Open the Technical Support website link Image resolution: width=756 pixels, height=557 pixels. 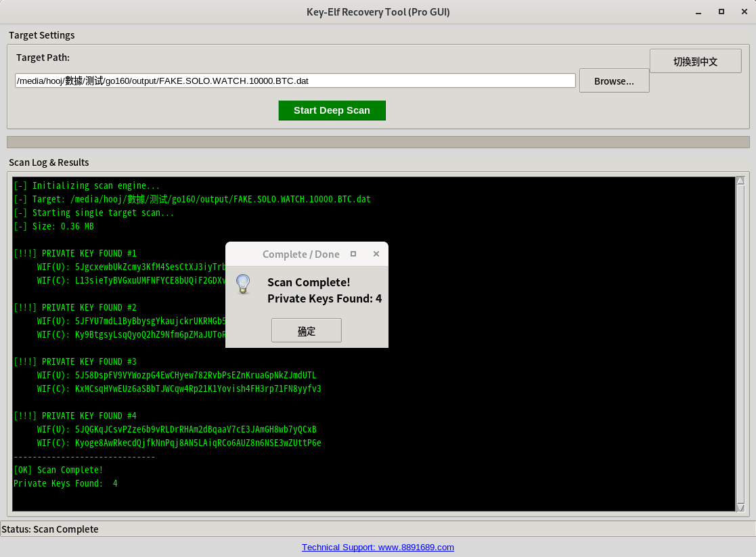[x=378, y=547]
